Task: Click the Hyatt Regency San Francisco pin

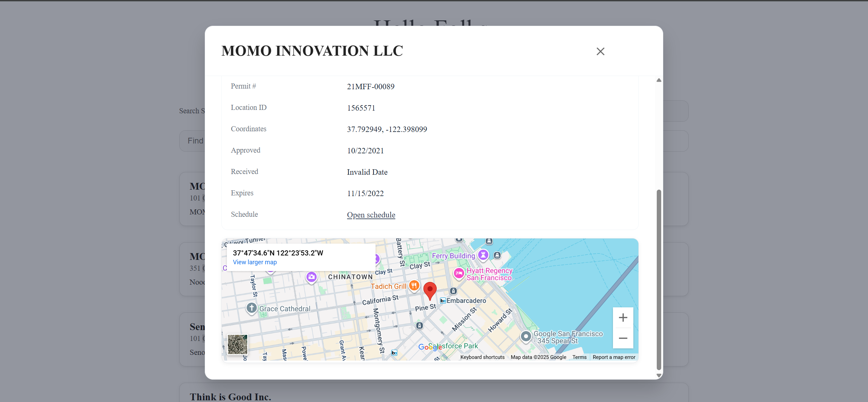Action: [x=459, y=273]
